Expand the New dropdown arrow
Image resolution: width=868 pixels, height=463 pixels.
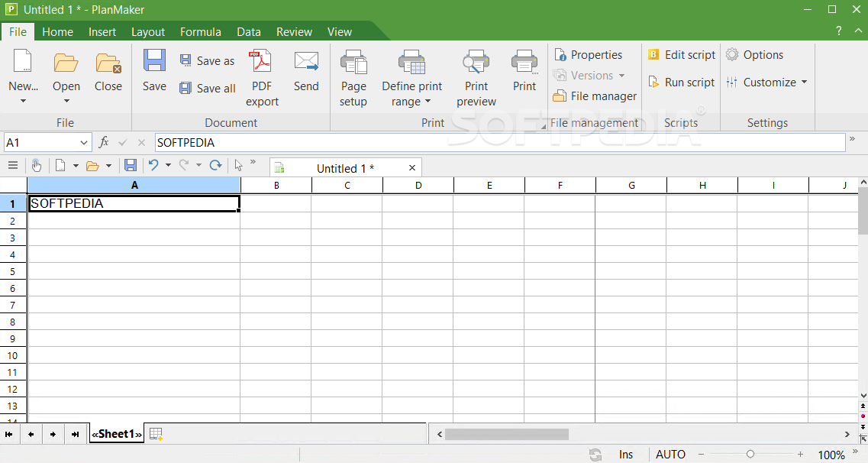(x=23, y=101)
